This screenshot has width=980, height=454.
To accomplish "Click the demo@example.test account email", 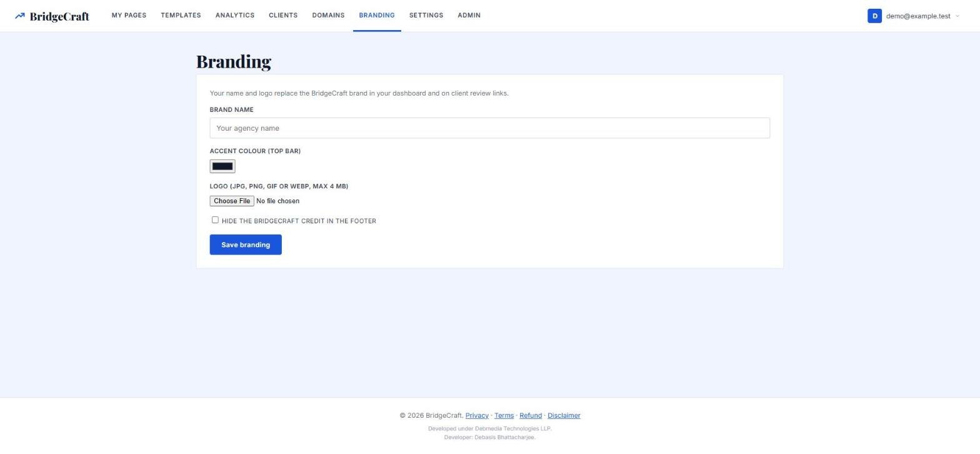I will 918,16.
